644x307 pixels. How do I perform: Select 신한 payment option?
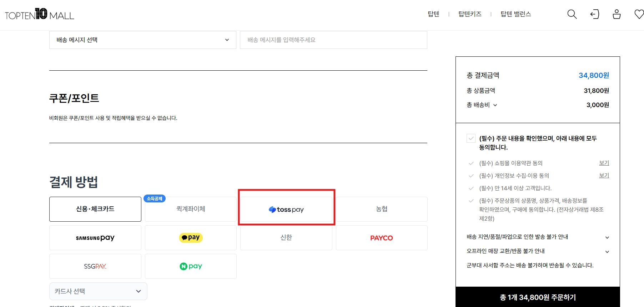pyautogui.click(x=286, y=238)
